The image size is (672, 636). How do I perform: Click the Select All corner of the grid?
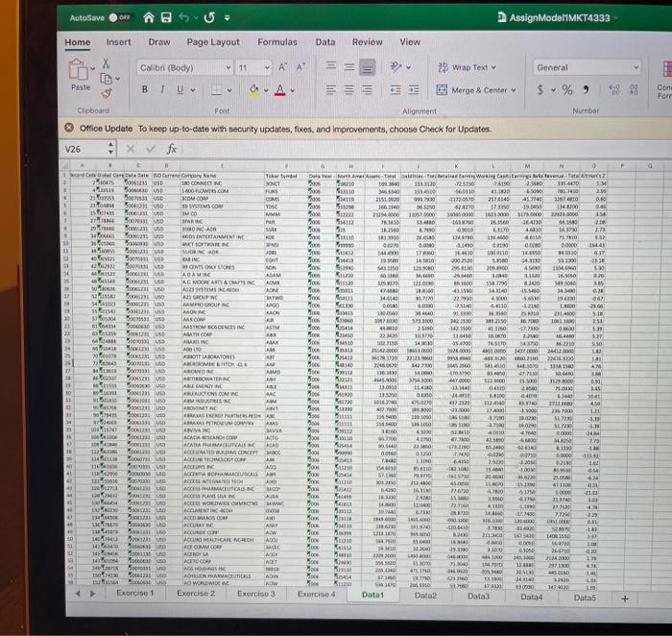point(64,165)
